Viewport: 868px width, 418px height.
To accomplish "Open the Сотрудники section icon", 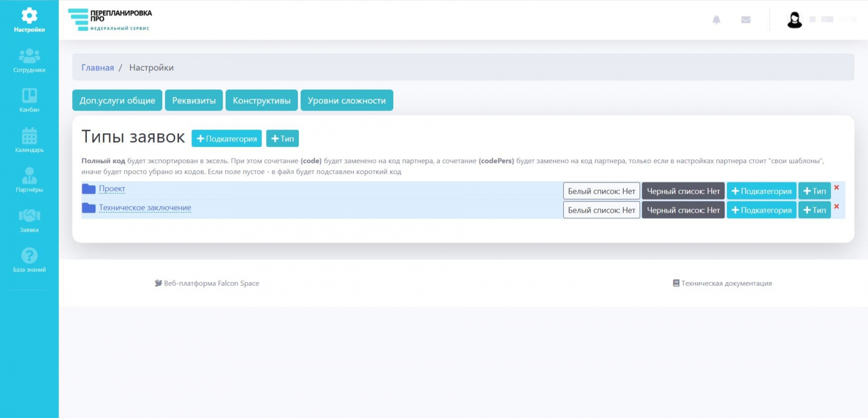I will 29,55.
